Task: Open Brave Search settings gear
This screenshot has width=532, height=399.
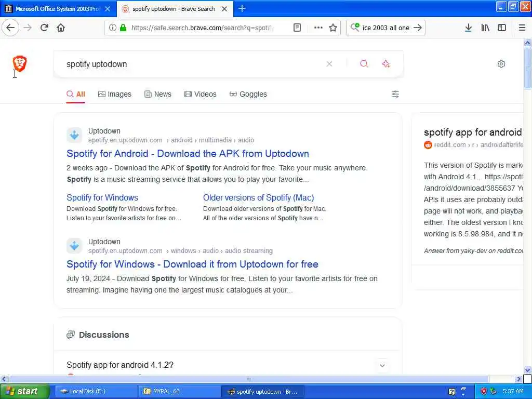Action: pos(501,64)
